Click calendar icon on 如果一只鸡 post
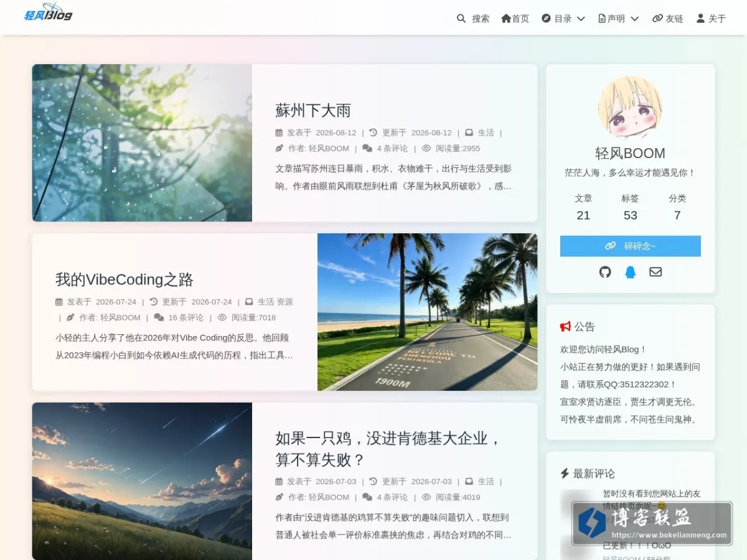 (x=279, y=482)
